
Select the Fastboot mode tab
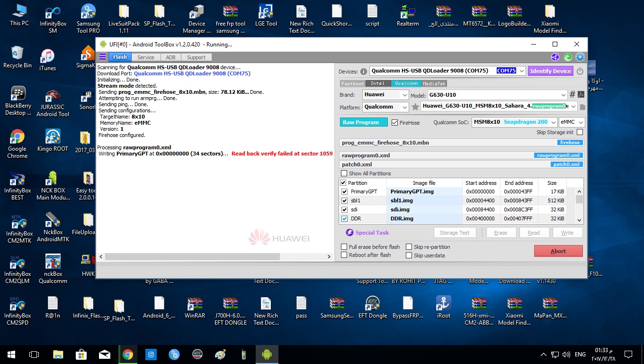point(353,83)
